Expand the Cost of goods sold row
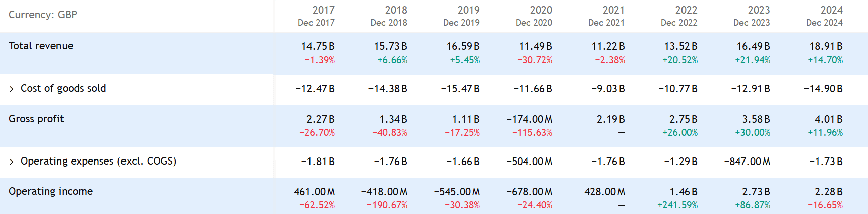Image resolution: width=868 pixels, height=214 pixels. click(12, 89)
